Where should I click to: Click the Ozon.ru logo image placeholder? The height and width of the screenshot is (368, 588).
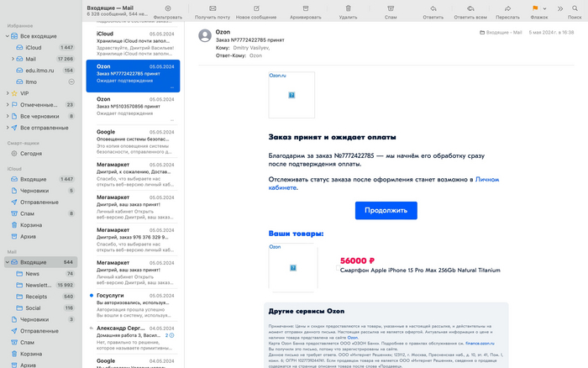[x=291, y=95]
